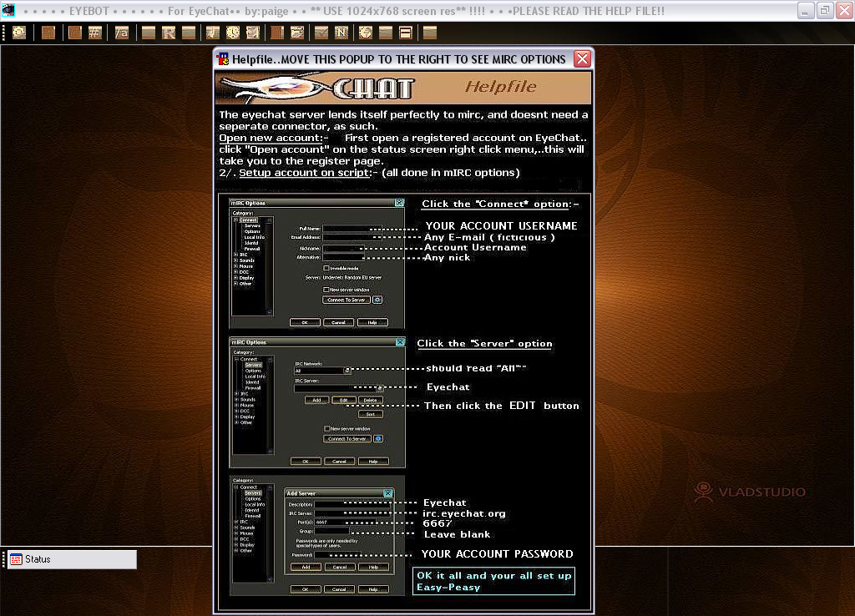Click the switchbar grip handle beside Status
The width and height of the screenshot is (855, 616).
(x=4, y=559)
